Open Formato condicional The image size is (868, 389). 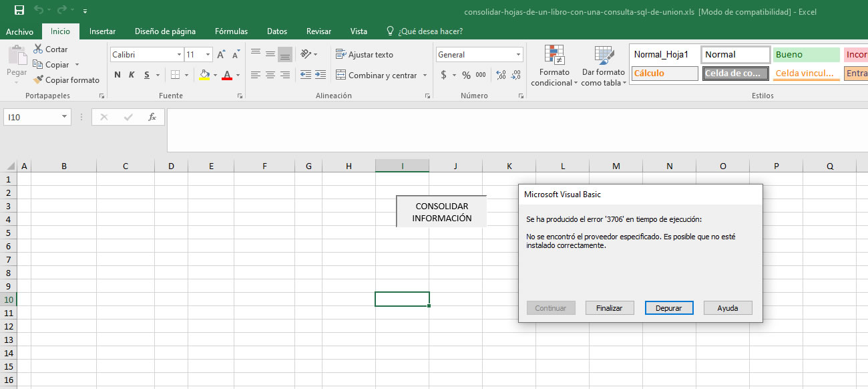click(554, 66)
